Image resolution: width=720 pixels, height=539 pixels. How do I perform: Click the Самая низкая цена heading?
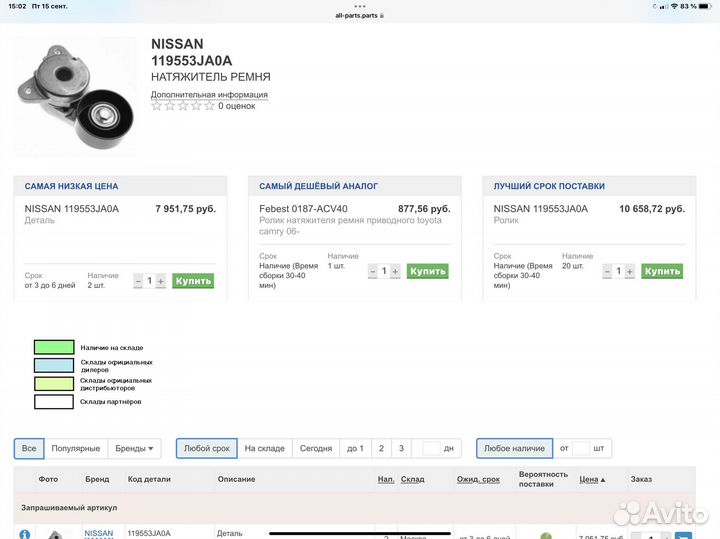pos(71,186)
